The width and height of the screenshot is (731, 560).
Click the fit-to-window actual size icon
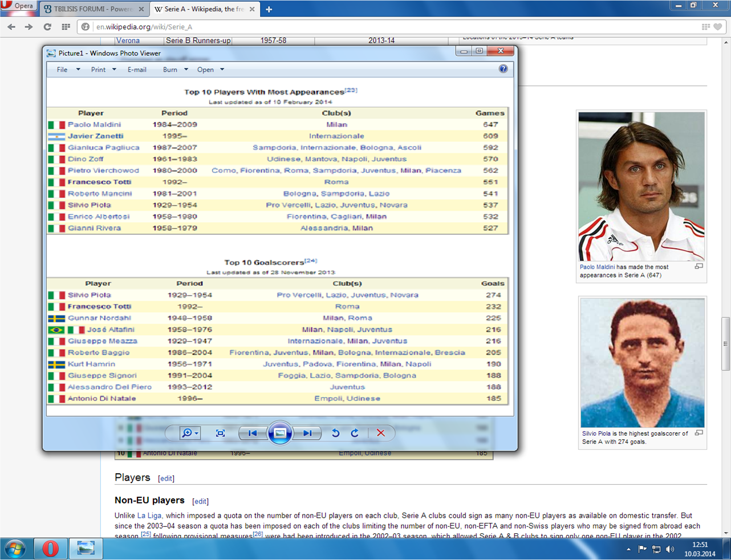(221, 433)
